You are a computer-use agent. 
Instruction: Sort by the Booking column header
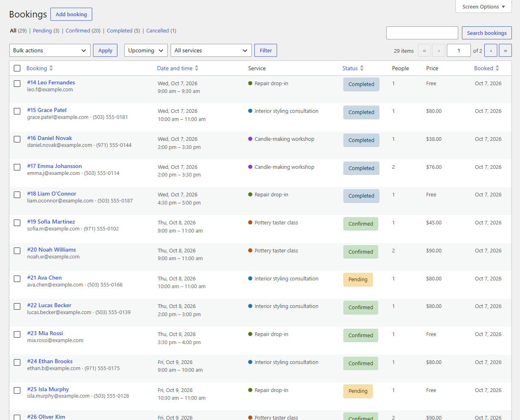pos(37,68)
